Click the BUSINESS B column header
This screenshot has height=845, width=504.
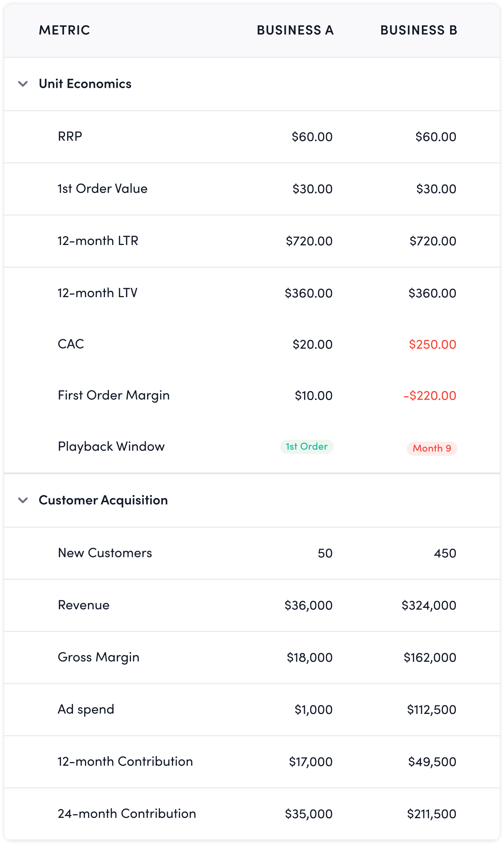click(x=419, y=30)
